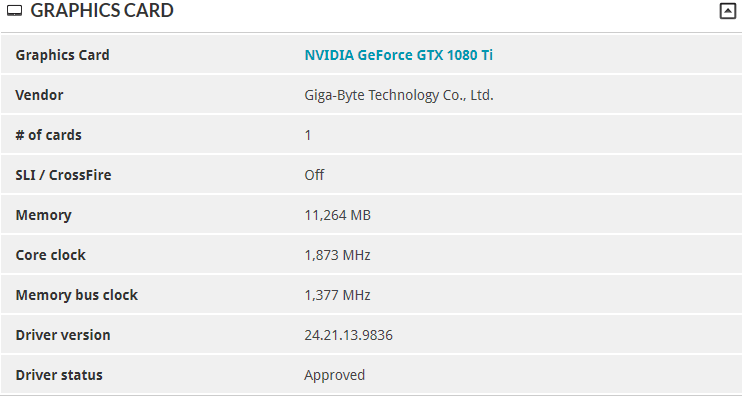Screen dimensions: 742x397
Task: Select the Graphics Card row label
Action: click(x=62, y=55)
